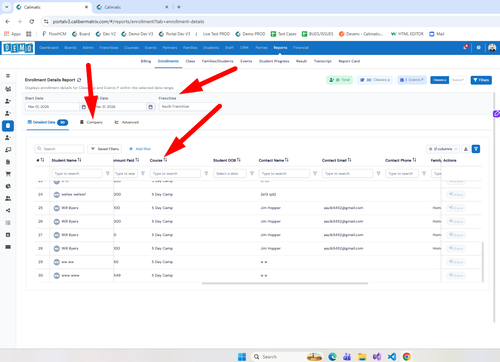Image resolution: width=500 pixels, height=362 pixels.
Task: Sort by Amount Paid column
Action: (x=137, y=160)
